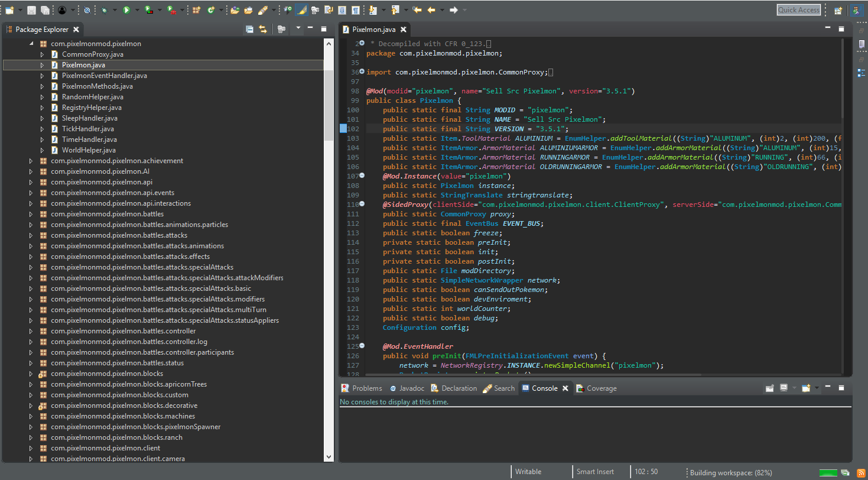Viewport: 868px width, 480px height.
Task: Fold the @SidedProxy block at line 110
Action: pyautogui.click(x=362, y=204)
